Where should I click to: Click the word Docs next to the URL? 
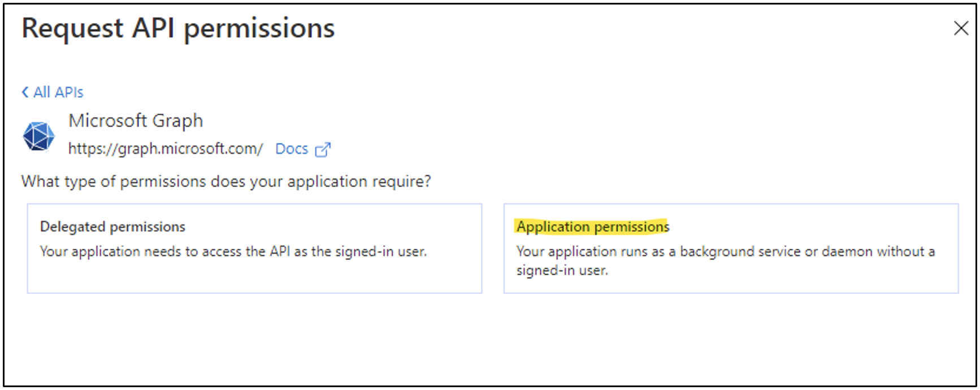(x=292, y=149)
